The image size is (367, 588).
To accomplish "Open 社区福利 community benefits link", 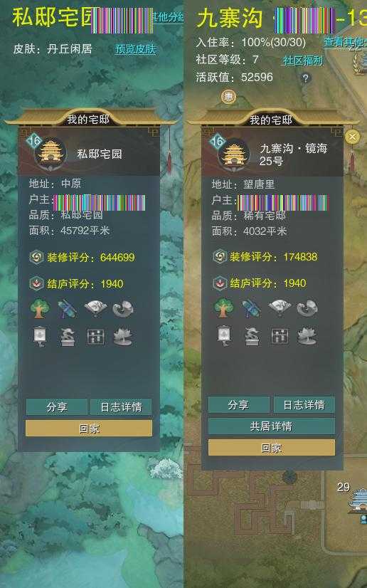I will coord(302,60).
